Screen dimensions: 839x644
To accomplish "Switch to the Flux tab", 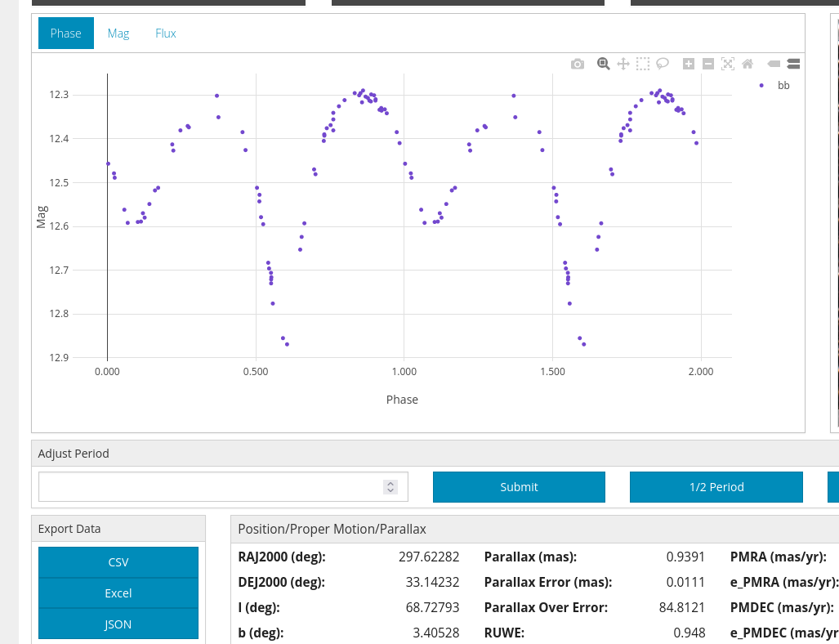I will 166,34.
